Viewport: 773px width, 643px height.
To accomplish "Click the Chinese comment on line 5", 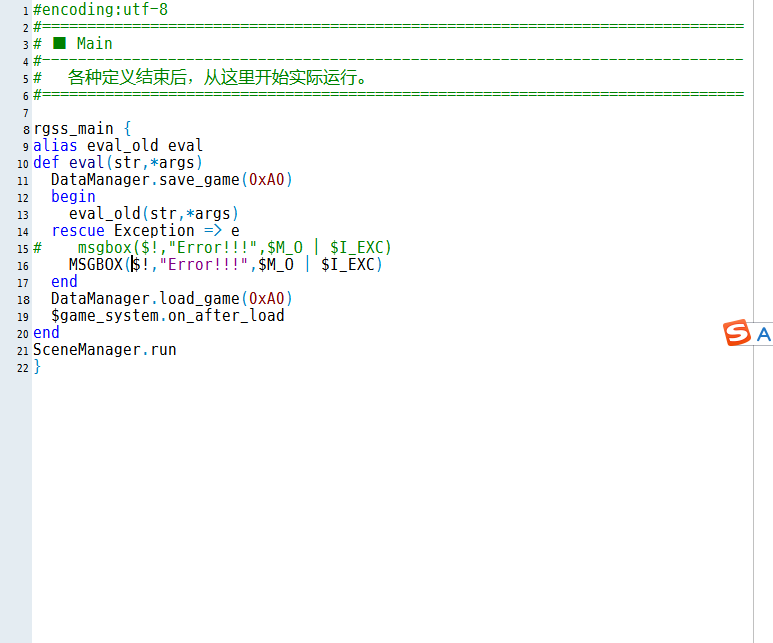I will pos(217,77).
